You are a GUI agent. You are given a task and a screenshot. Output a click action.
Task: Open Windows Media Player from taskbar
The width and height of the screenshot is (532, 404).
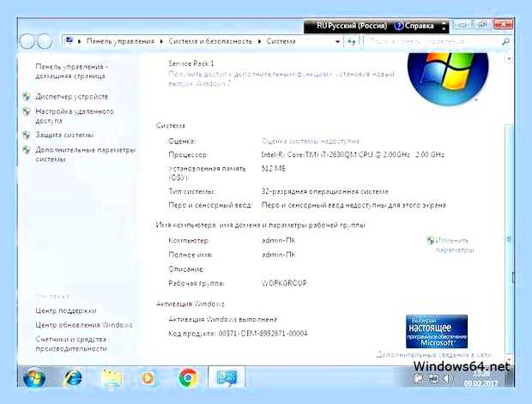[x=148, y=377]
